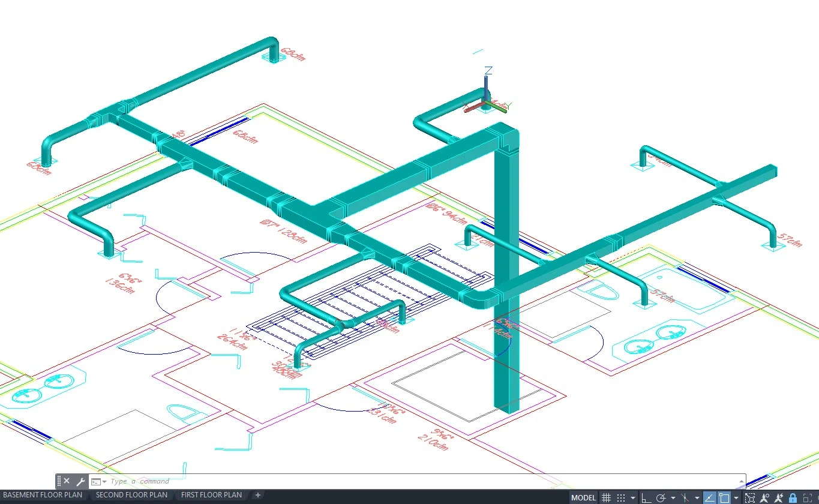The width and height of the screenshot is (819, 504).
Task: Toggle 2D object snap
Action: point(724,498)
